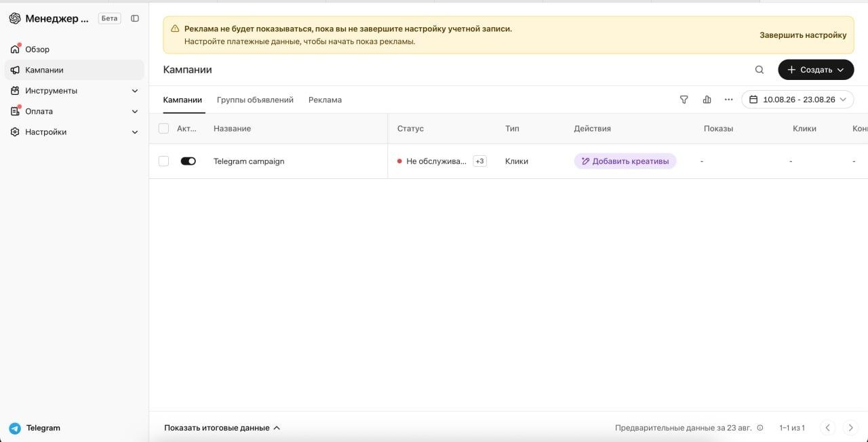
Task: Click the Клики type cell
Action: pos(516,161)
